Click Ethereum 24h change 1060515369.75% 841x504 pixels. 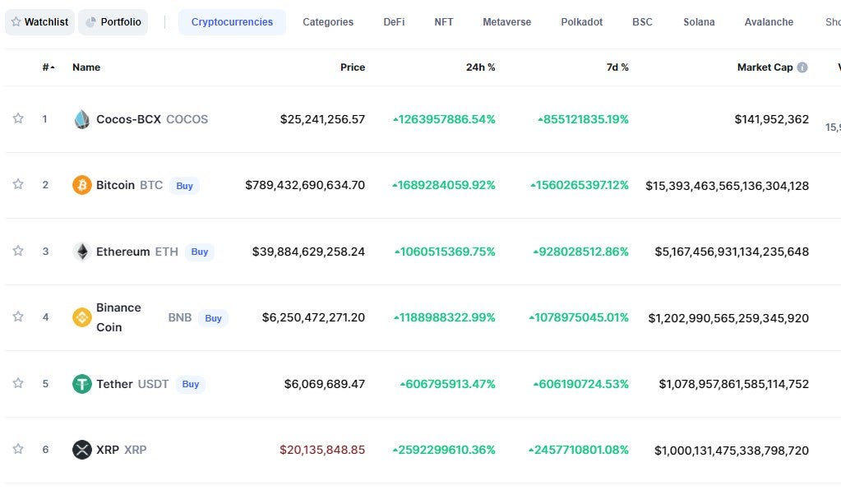(x=446, y=252)
